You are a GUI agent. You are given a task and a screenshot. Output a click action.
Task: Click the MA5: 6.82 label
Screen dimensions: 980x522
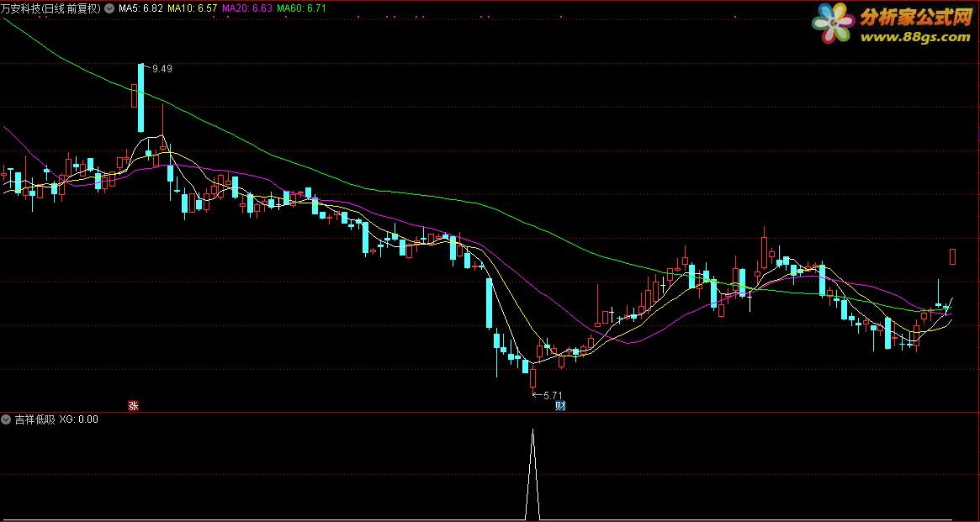141,8
